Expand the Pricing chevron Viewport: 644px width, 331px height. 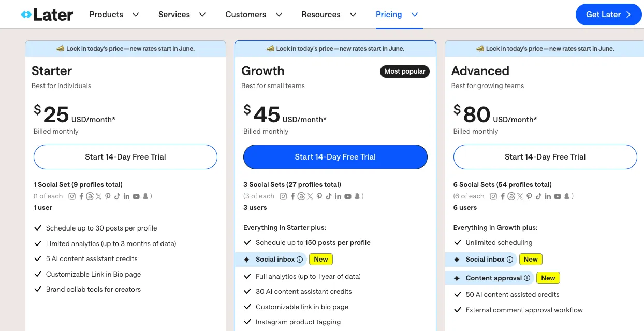(415, 15)
